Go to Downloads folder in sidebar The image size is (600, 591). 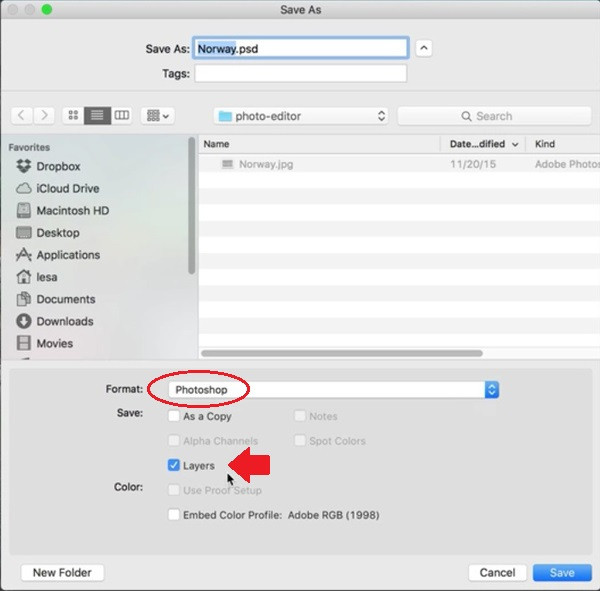(x=65, y=321)
